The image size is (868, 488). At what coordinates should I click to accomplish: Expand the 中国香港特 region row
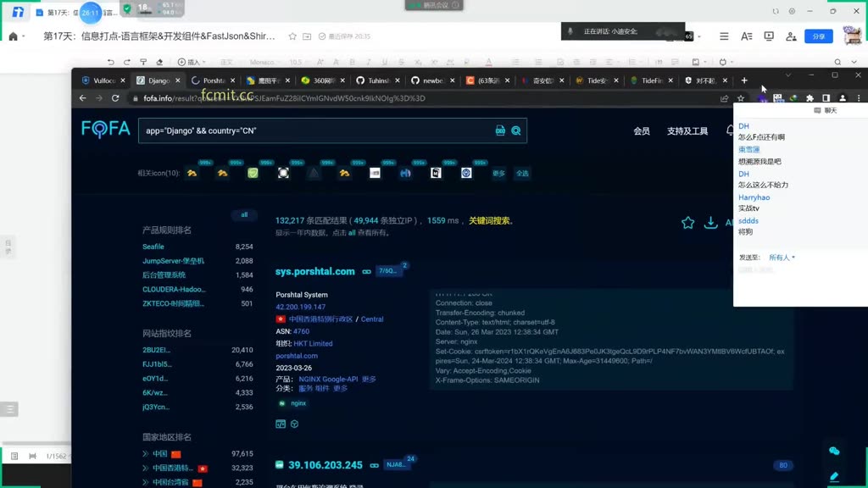146,468
